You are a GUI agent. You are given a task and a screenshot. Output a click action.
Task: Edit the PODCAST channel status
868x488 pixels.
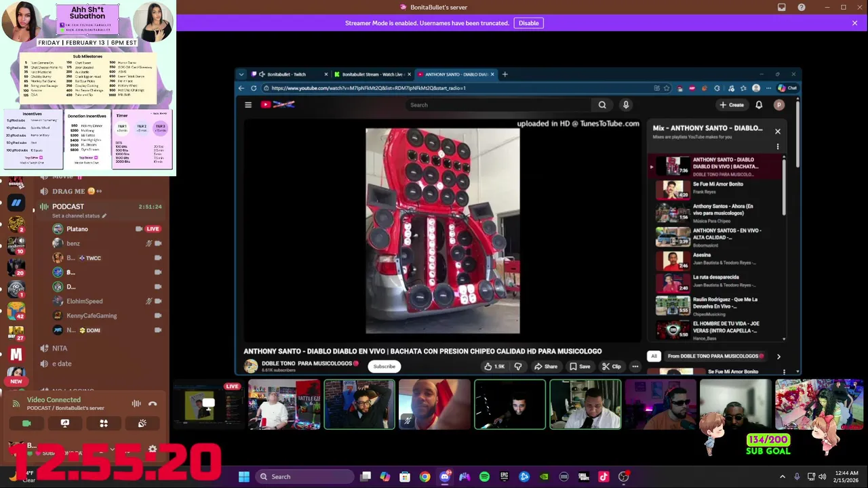(80, 216)
